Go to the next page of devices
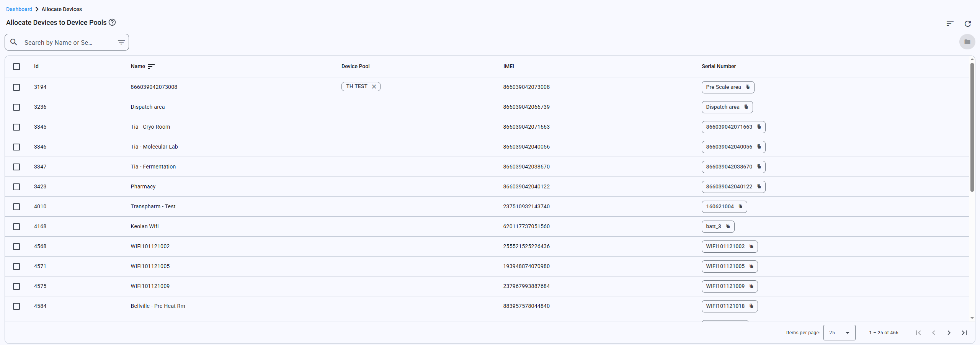This screenshot has width=980, height=345. (x=949, y=333)
